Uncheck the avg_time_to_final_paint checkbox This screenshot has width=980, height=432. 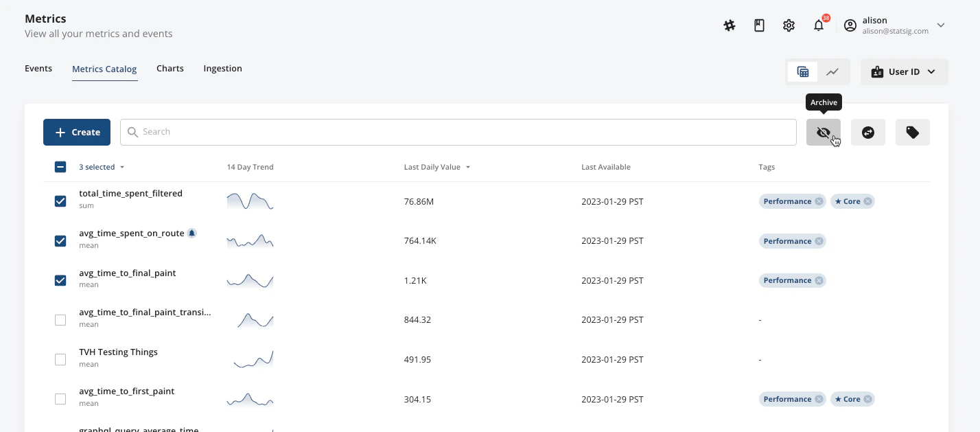click(x=60, y=280)
